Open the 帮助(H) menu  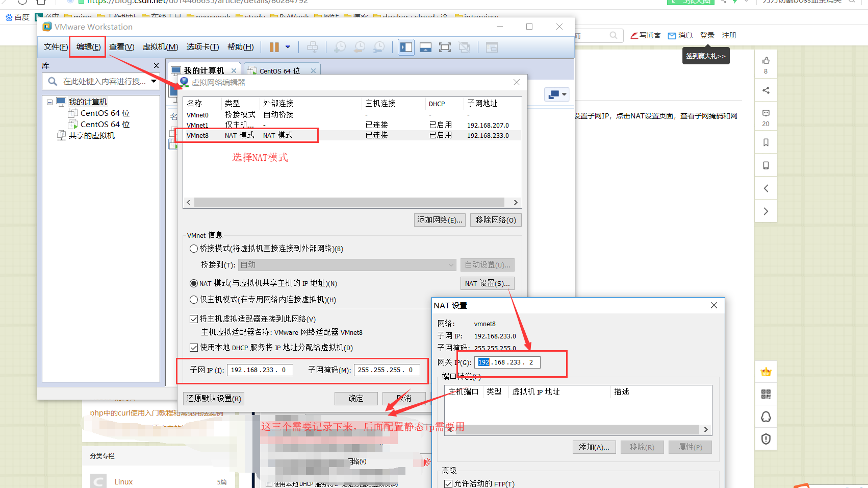[x=240, y=47]
